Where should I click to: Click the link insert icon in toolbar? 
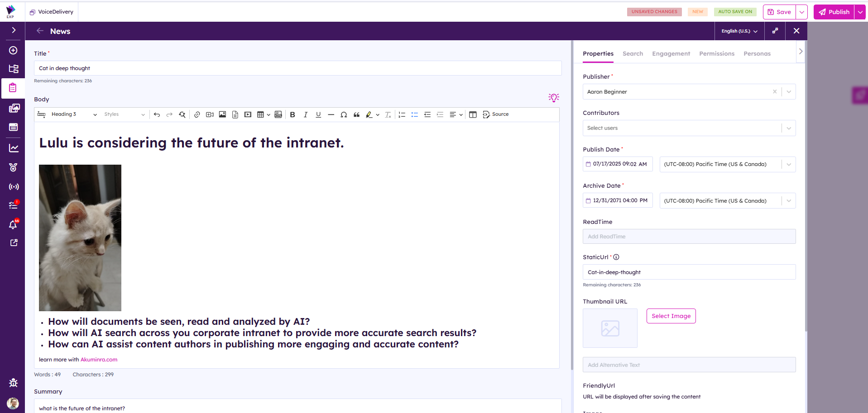(x=197, y=114)
